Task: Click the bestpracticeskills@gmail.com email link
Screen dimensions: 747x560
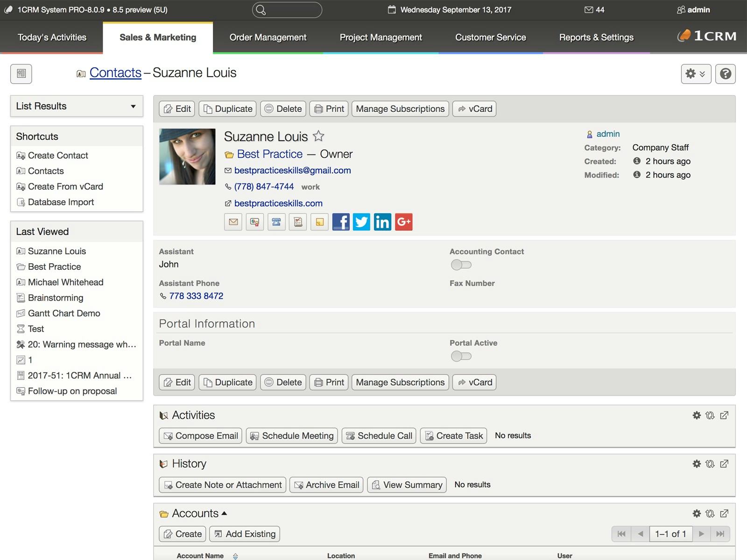Action: click(x=292, y=170)
